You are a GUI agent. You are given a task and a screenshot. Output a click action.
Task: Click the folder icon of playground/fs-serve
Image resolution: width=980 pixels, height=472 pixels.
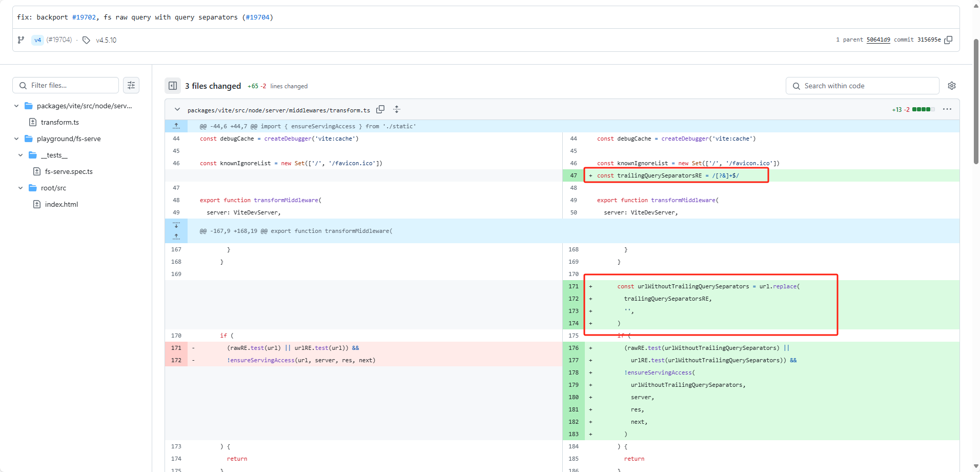pyautogui.click(x=29, y=139)
